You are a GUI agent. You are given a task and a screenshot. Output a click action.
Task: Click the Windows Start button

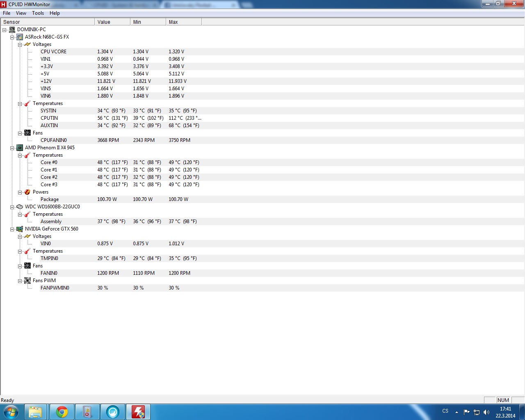(x=11, y=412)
